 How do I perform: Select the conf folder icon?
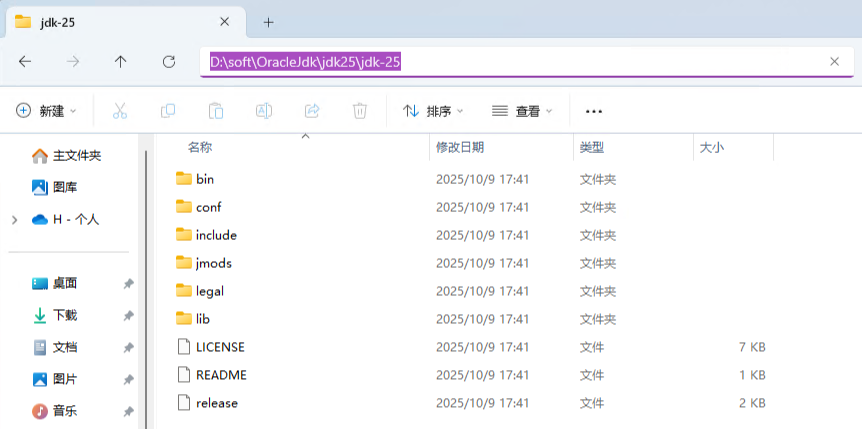point(184,207)
